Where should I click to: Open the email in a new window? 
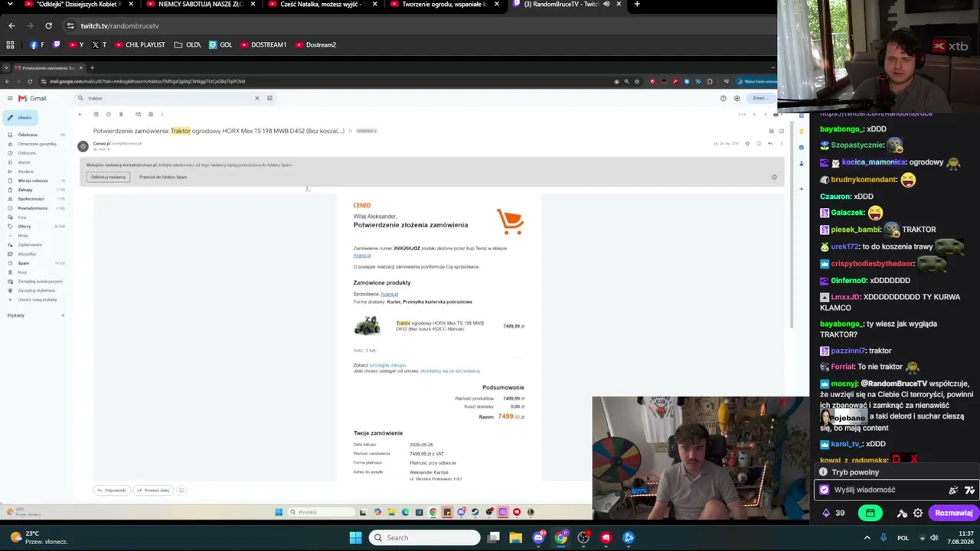(x=781, y=131)
